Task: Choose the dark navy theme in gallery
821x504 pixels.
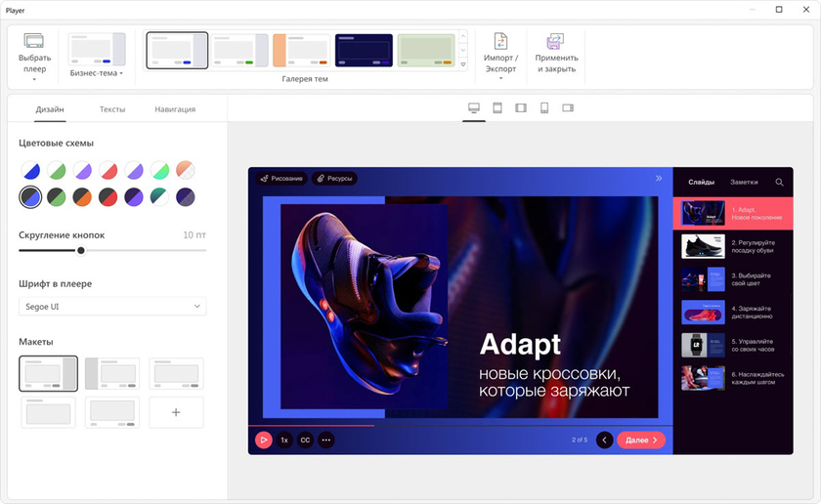Action: (364, 50)
